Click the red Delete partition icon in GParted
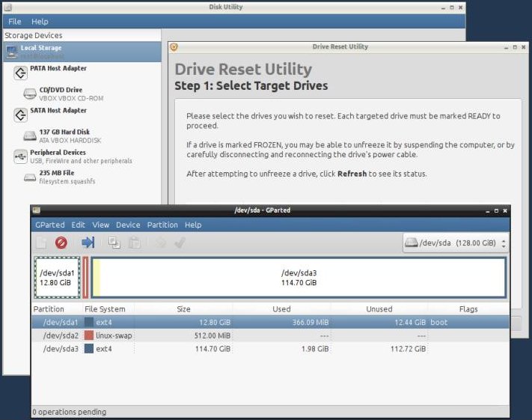The height and width of the screenshot is (420, 532). pyautogui.click(x=61, y=243)
